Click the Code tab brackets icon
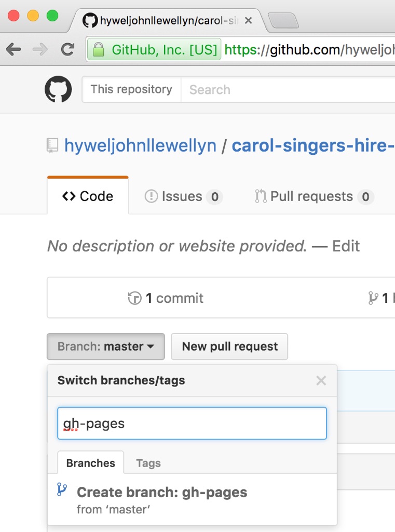Viewport: 395px width, 532px height. (x=69, y=196)
